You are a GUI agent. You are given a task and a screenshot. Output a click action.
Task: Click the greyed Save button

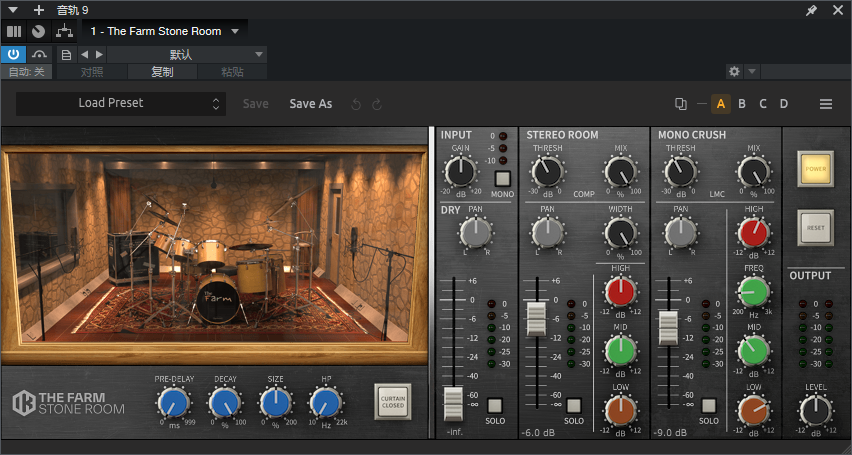click(x=255, y=104)
